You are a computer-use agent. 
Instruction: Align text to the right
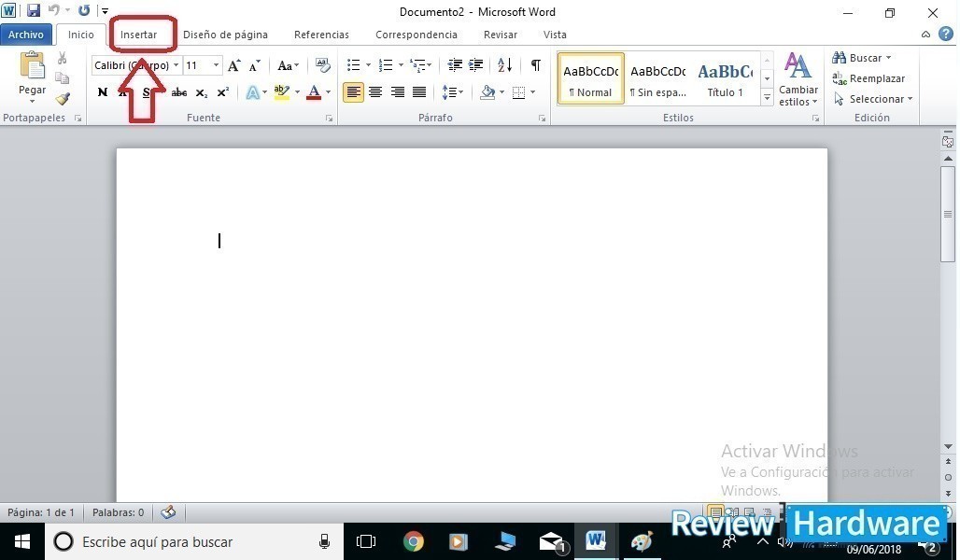(x=397, y=92)
